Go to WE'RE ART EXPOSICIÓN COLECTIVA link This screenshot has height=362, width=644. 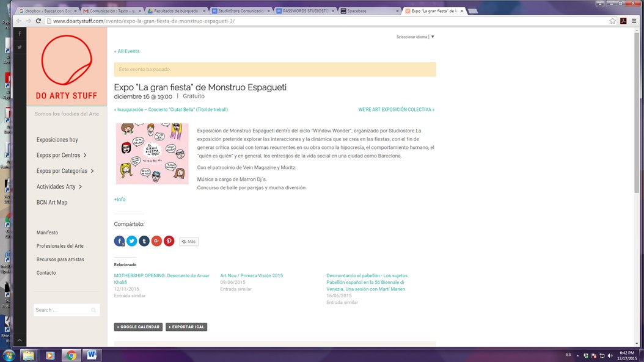pyautogui.click(x=397, y=110)
